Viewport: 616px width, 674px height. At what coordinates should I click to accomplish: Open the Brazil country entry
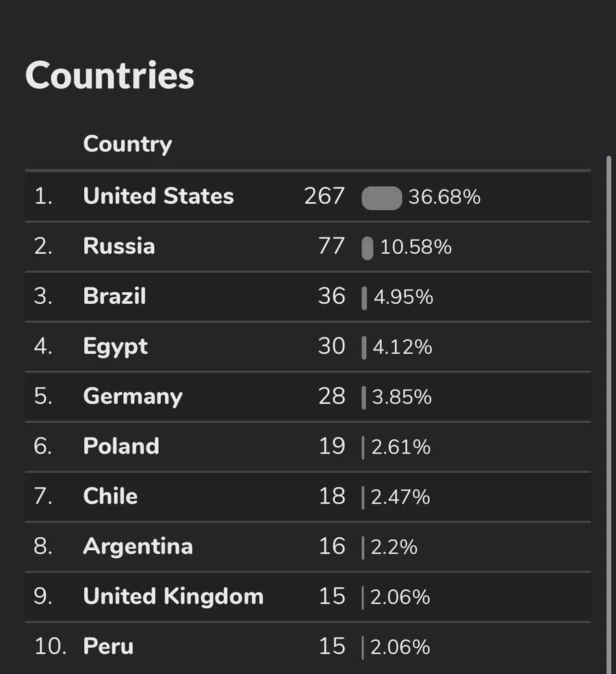click(x=308, y=296)
